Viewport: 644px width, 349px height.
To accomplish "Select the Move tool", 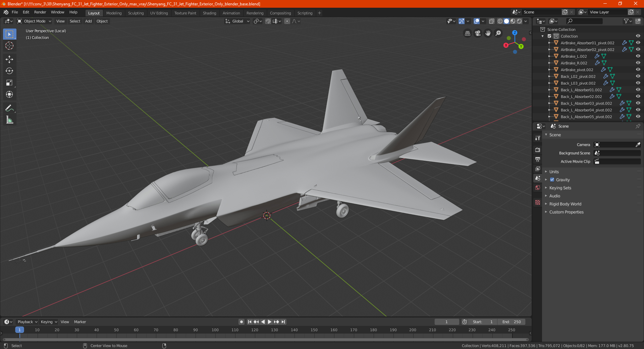I will point(9,59).
